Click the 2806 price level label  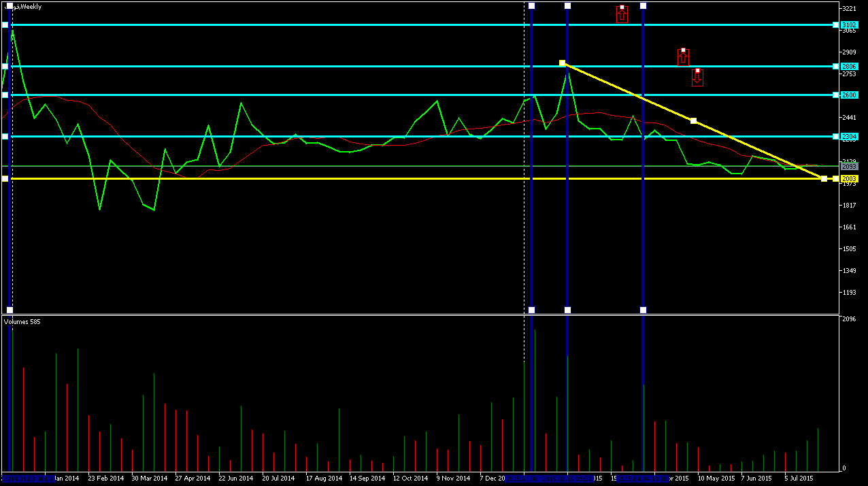point(849,67)
